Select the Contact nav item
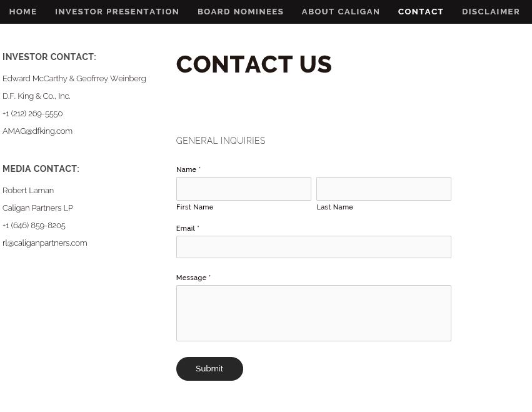This screenshot has height=412, width=532. [x=421, y=12]
